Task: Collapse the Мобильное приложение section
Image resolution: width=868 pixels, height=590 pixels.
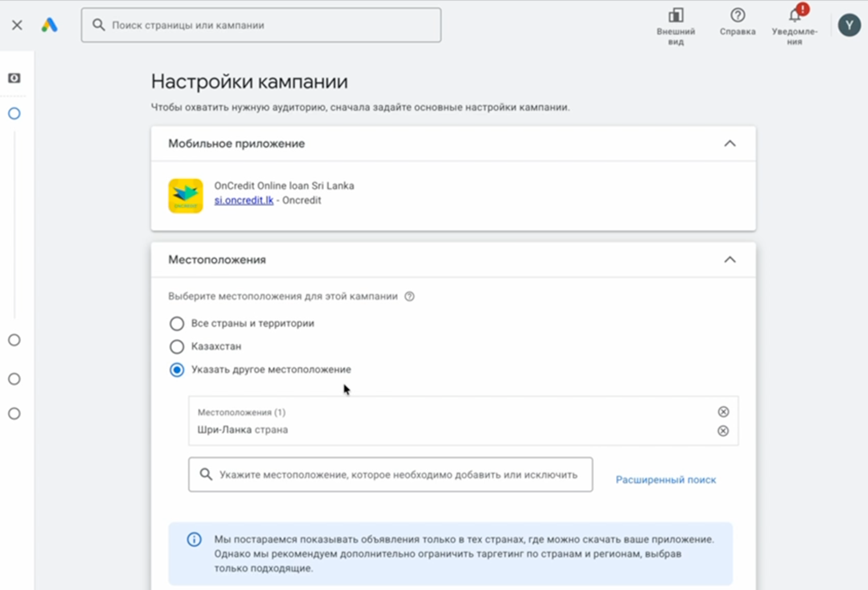Action: coord(729,143)
